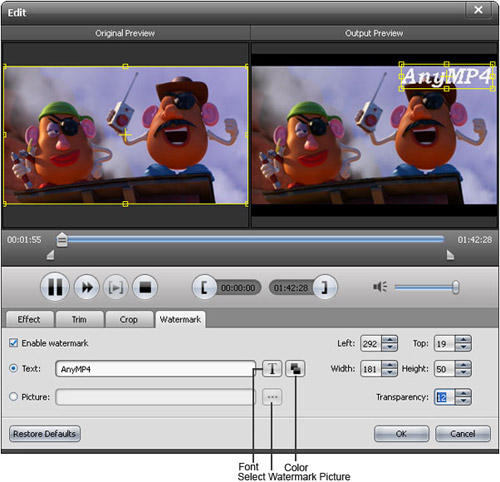The image size is (500, 482).
Task: Decrease the Width value with down arrow
Action: (389, 373)
